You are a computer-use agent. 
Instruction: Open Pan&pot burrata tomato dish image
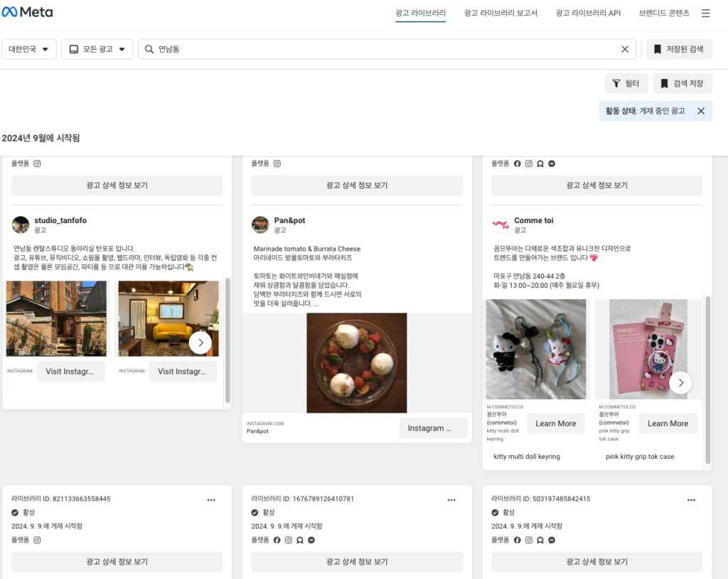(x=357, y=363)
